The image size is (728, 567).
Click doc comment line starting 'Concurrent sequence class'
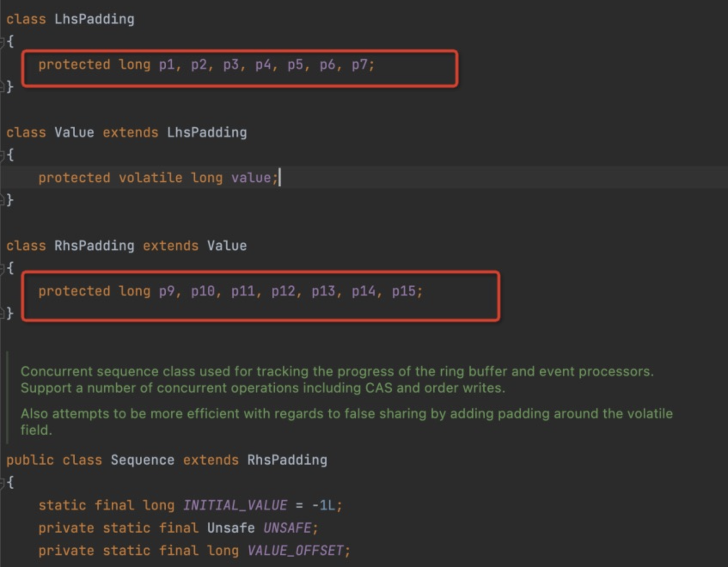pos(337,372)
